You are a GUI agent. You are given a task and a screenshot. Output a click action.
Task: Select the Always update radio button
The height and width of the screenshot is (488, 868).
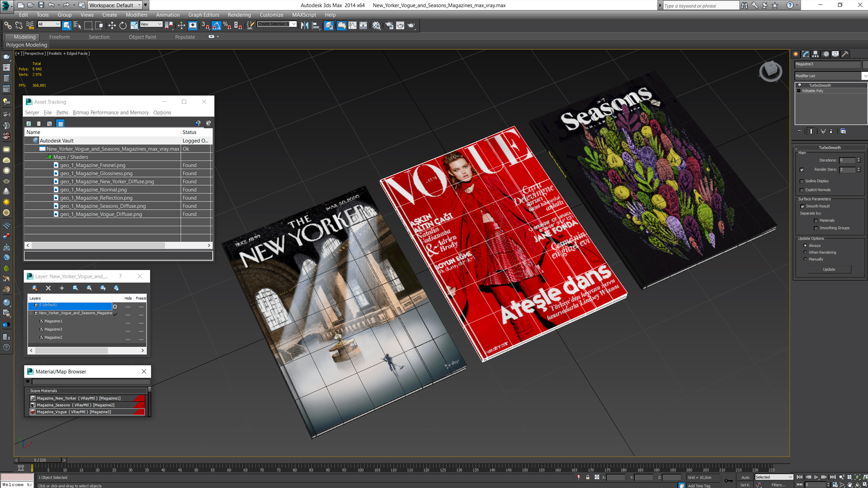click(x=805, y=245)
